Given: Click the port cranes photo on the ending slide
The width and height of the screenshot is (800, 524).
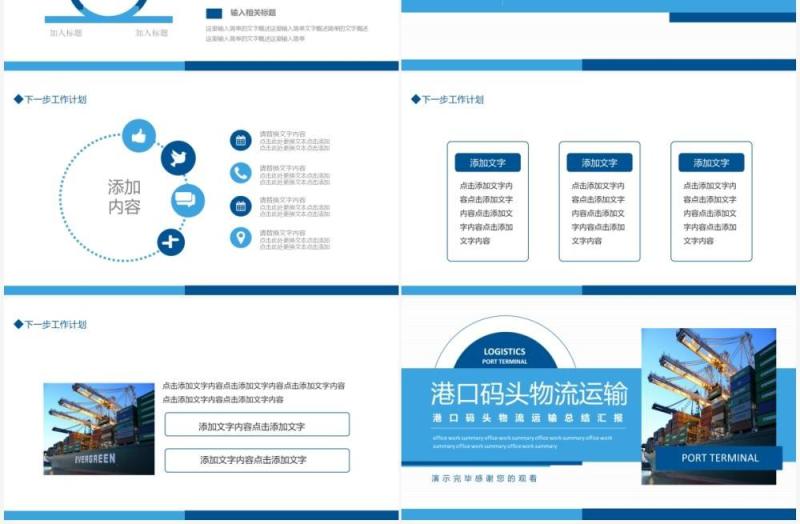Looking at the screenshot, I should point(709,406).
